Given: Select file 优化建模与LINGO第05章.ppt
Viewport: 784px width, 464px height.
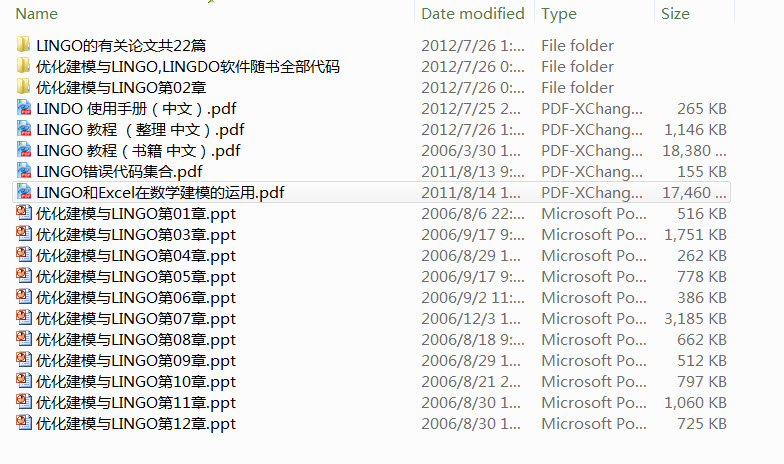Looking at the screenshot, I should 136,276.
